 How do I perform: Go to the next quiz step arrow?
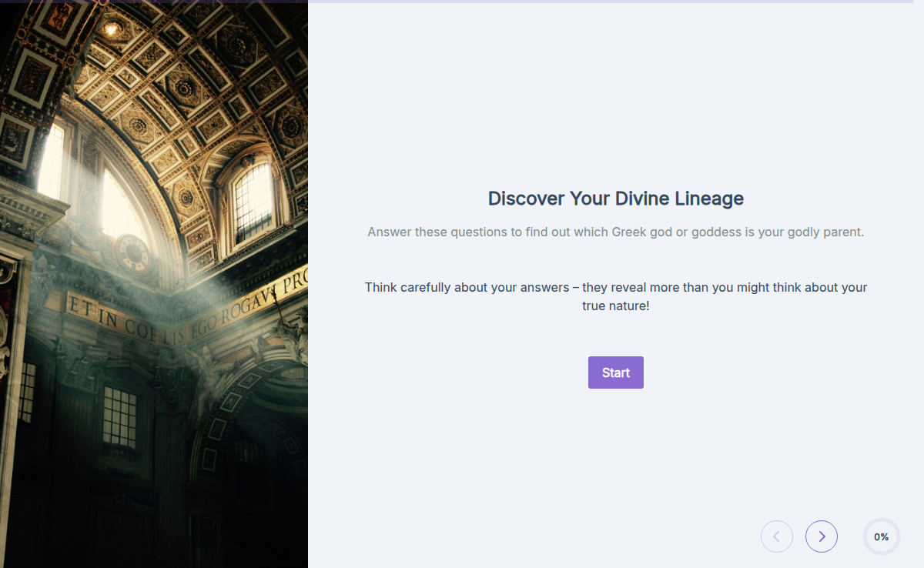pyautogui.click(x=822, y=536)
